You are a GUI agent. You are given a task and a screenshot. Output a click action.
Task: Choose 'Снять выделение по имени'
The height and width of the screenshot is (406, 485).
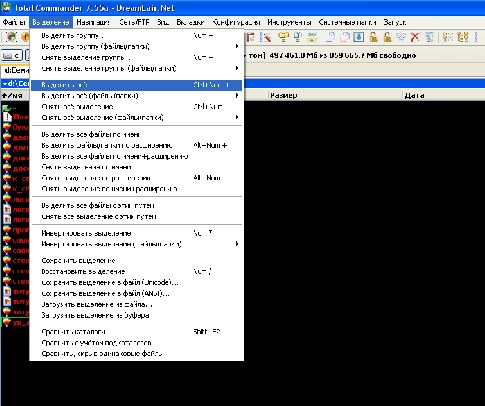pyautogui.click(x=137, y=167)
